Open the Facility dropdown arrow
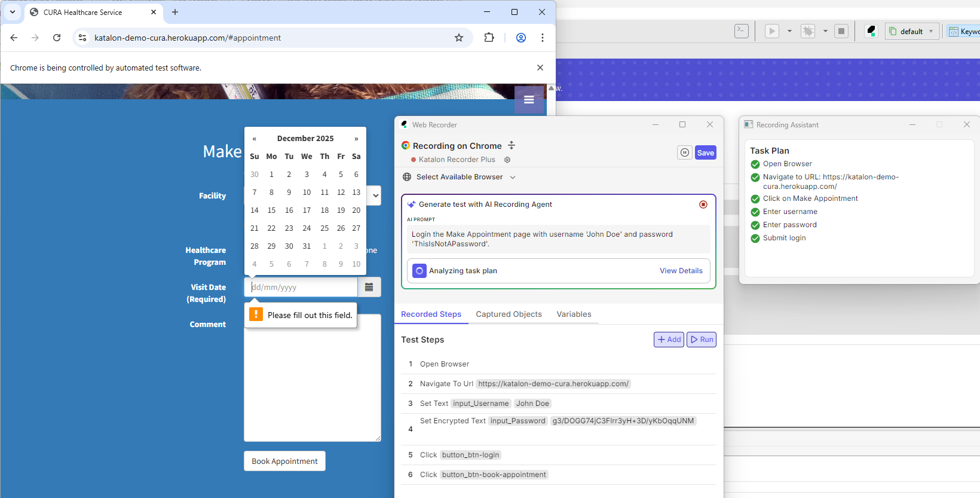The height and width of the screenshot is (498, 980). pos(375,195)
